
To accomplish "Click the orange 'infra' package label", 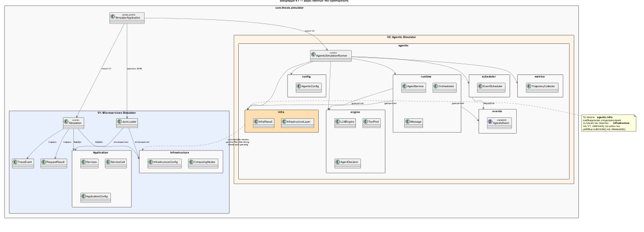I will pos(281,112).
